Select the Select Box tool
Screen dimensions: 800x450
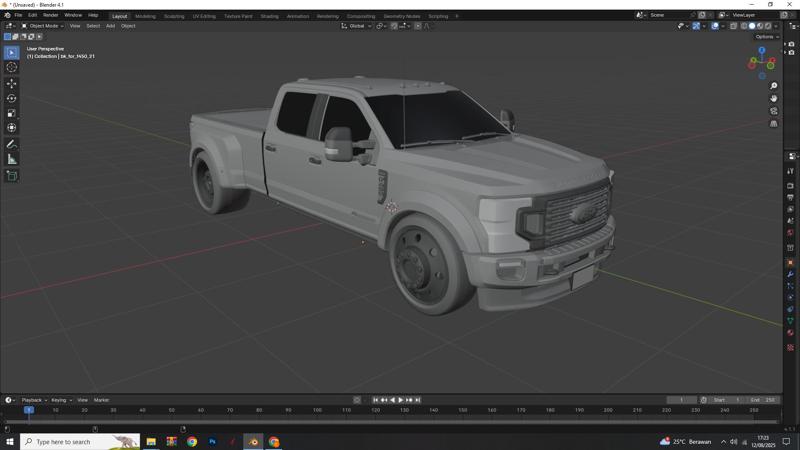coord(12,53)
